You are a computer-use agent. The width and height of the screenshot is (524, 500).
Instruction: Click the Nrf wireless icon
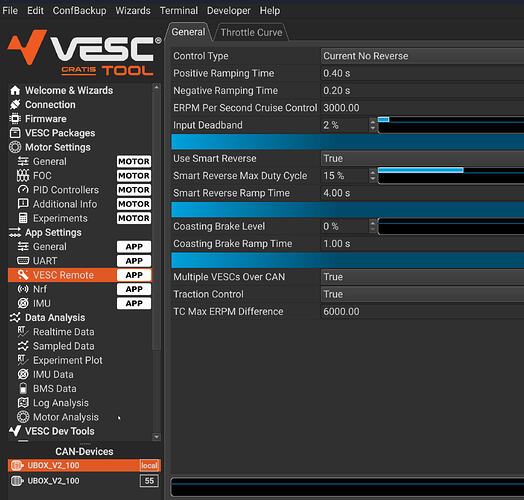tap(23, 289)
